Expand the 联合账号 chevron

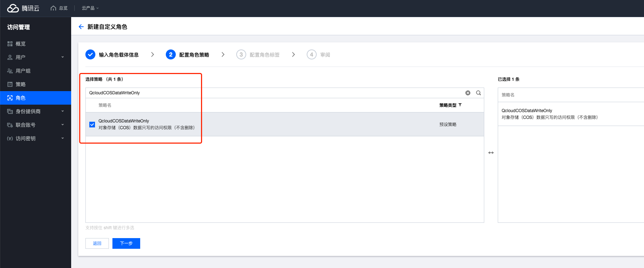[x=63, y=125]
